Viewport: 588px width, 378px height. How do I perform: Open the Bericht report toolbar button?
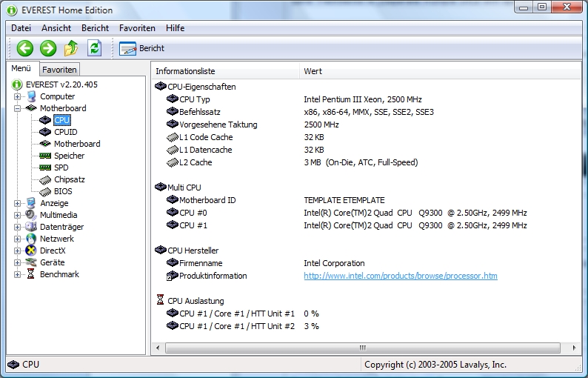click(x=141, y=48)
